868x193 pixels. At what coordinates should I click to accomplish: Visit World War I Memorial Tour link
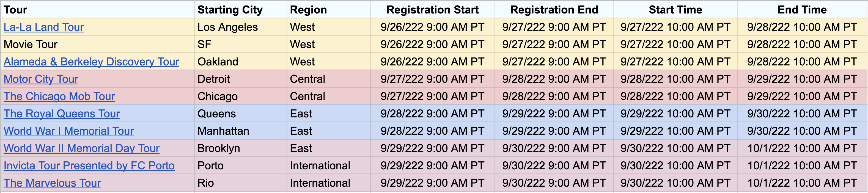pos(68,131)
